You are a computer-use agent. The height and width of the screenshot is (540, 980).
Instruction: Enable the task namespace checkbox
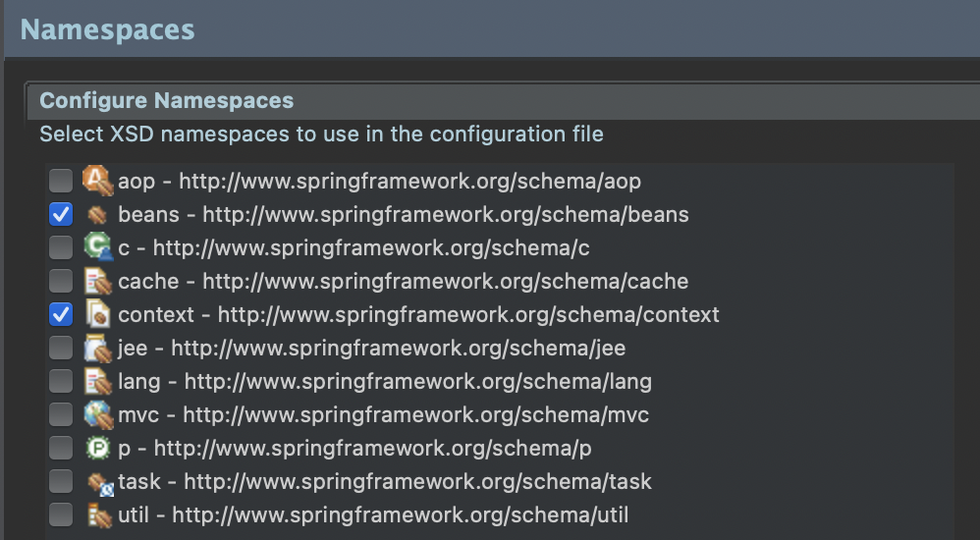click(x=61, y=482)
